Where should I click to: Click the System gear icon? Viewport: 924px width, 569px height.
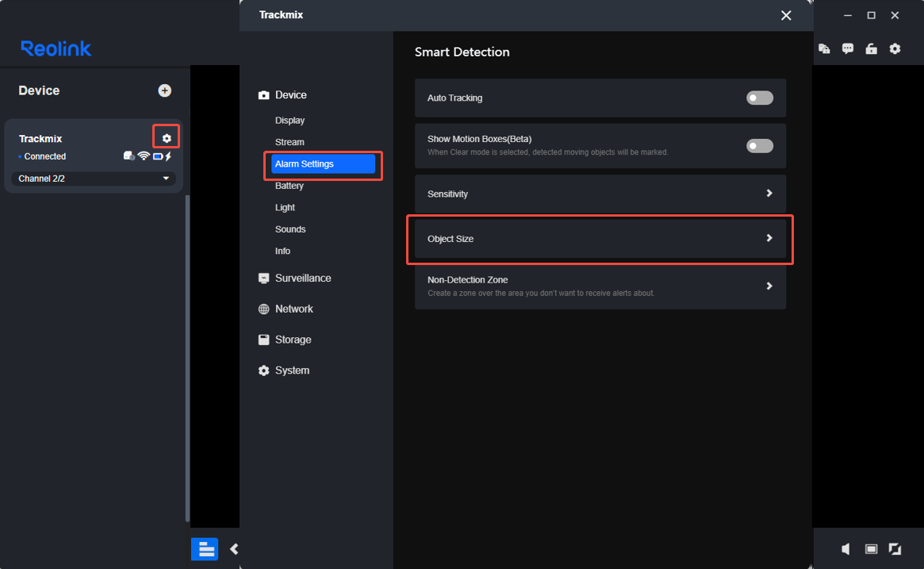point(263,371)
